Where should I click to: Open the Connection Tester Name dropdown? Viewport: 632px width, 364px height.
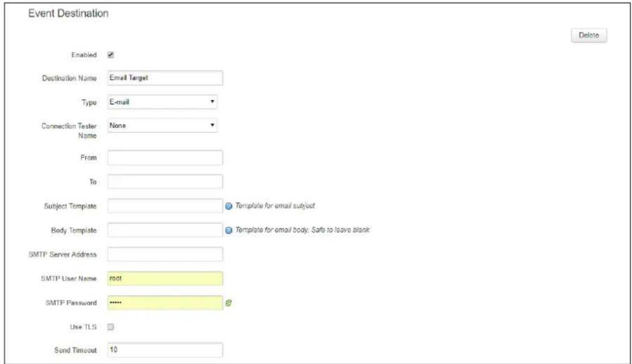coord(163,126)
